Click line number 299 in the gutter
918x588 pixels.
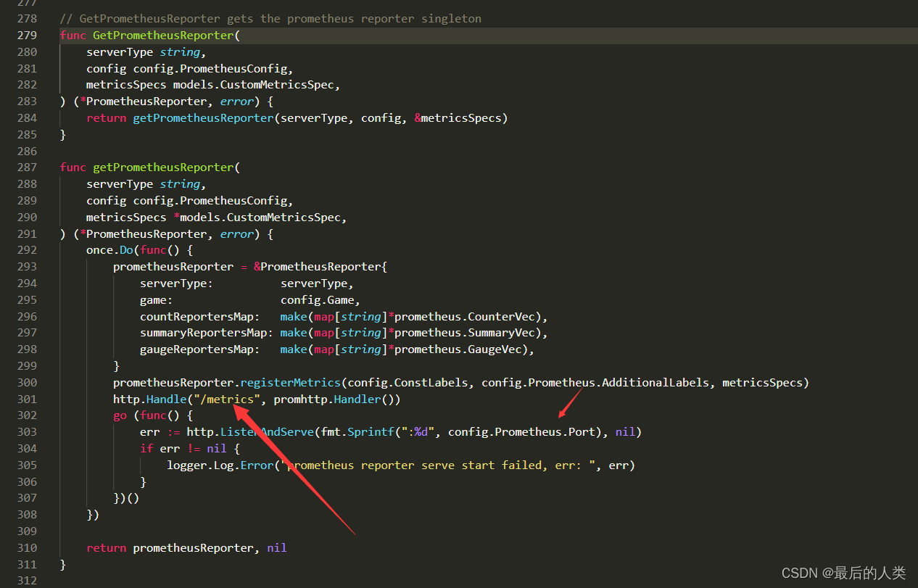pyautogui.click(x=27, y=365)
